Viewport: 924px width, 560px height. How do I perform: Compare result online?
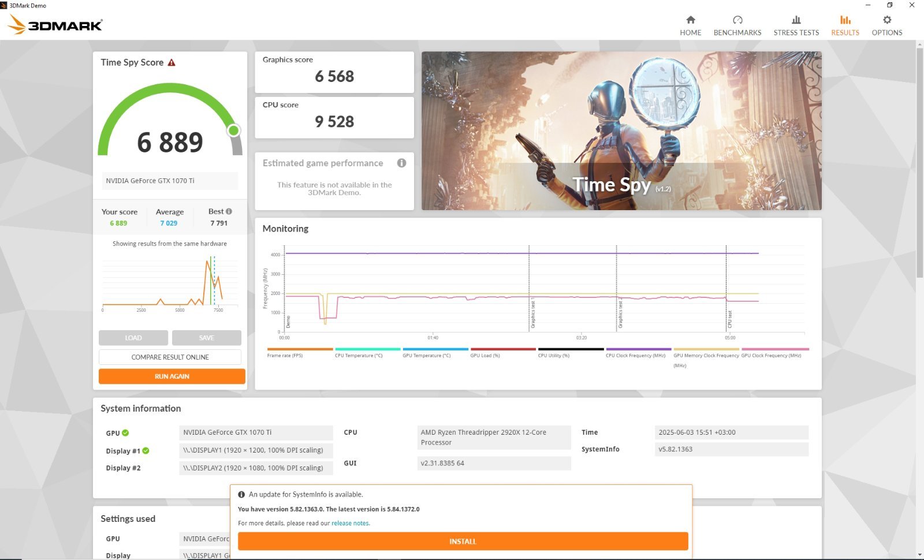pyautogui.click(x=170, y=357)
